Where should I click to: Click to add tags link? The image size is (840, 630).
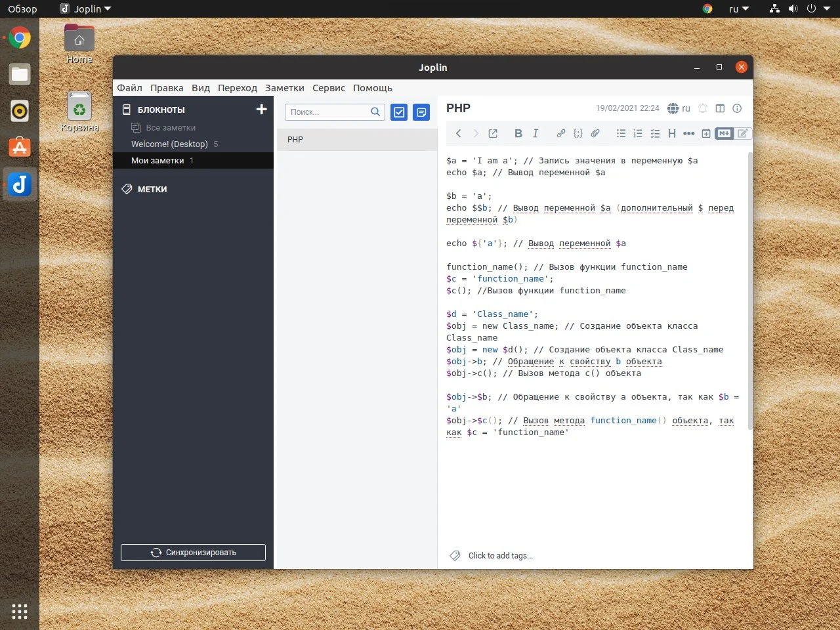pyautogui.click(x=500, y=556)
